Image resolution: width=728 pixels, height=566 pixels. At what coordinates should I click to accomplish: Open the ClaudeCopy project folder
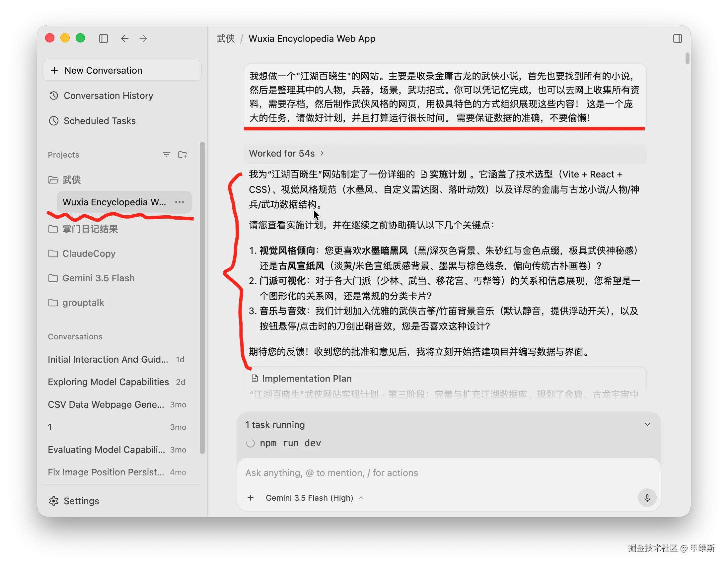[x=89, y=254]
